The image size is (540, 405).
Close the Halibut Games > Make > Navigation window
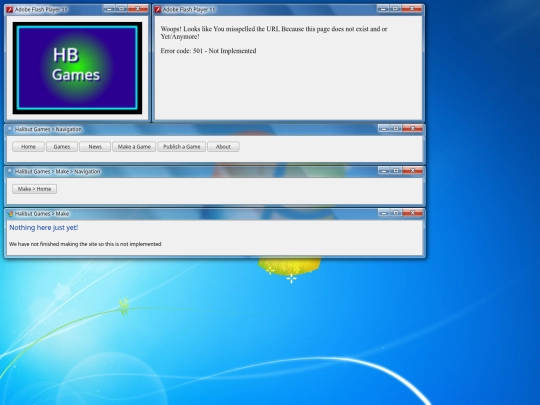pos(413,170)
